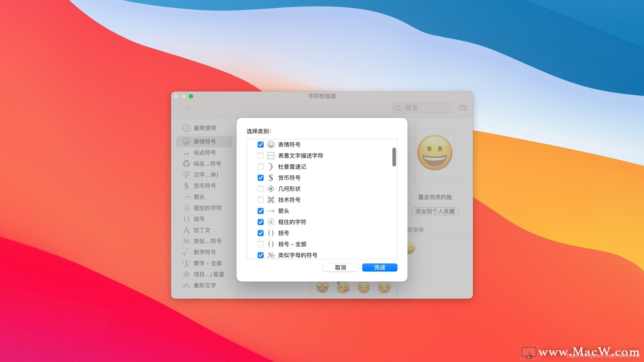
Task: Uncheck the 括号 checkbox
Action: click(261, 233)
